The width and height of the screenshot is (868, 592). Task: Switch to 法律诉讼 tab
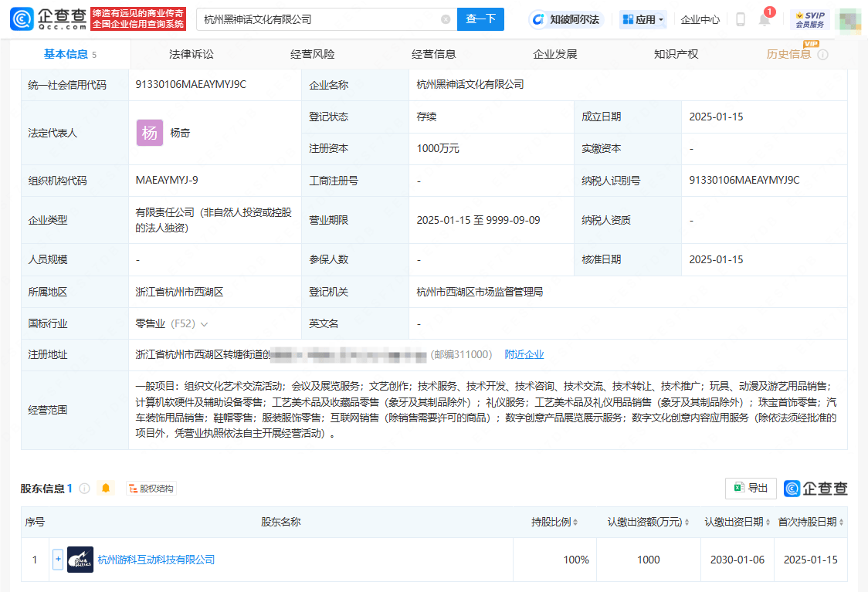click(x=191, y=54)
